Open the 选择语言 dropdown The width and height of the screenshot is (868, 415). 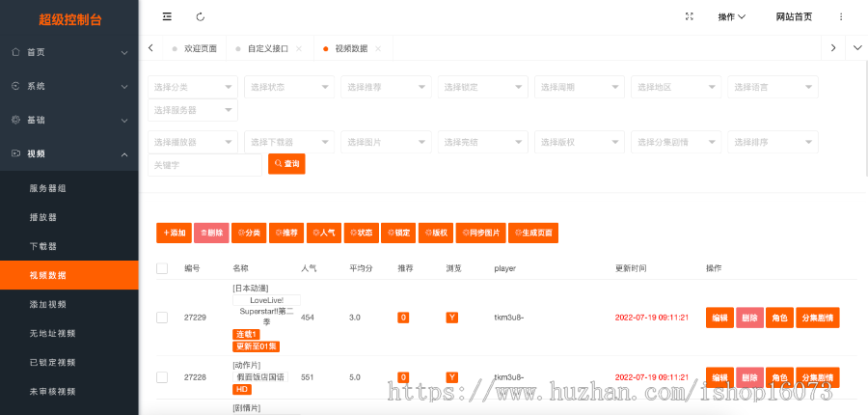pos(773,87)
